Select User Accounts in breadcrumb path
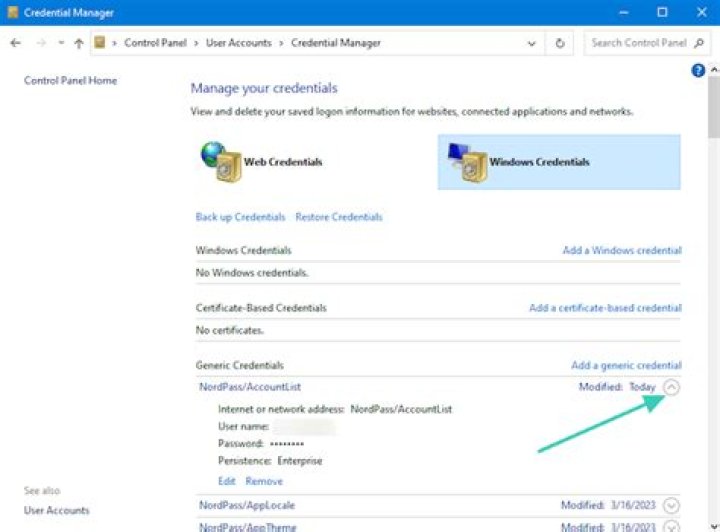This screenshot has height=532, width=720. (236, 43)
